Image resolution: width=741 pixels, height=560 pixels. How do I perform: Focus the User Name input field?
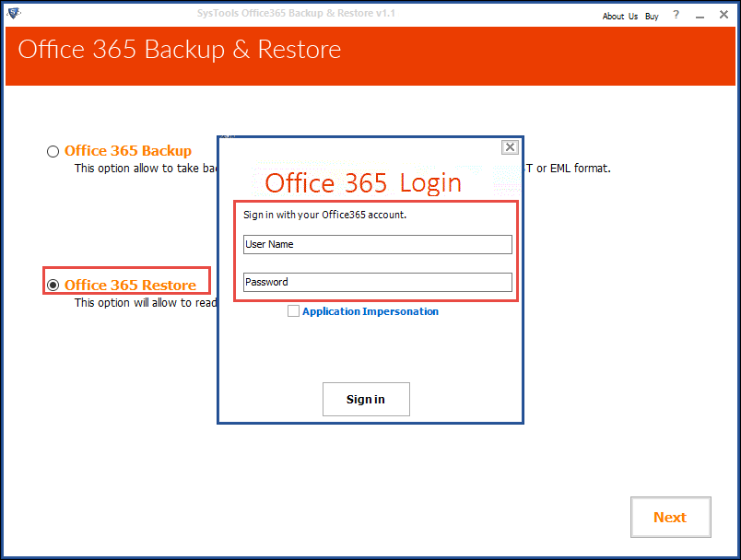tap(378, 245)
